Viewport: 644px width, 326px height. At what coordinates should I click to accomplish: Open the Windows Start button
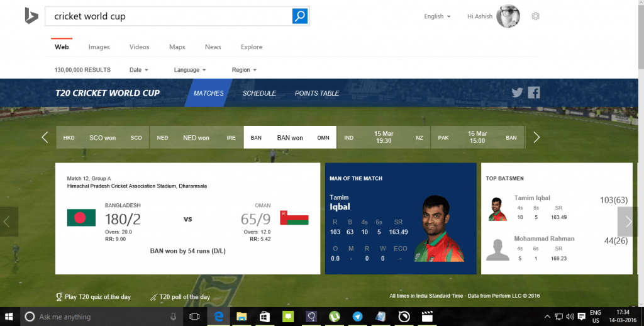point(9,317)
